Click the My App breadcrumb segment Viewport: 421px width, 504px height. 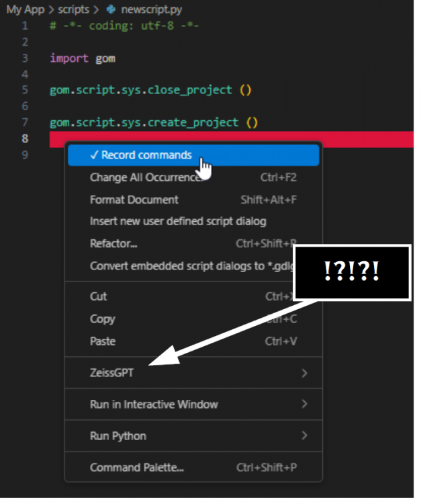tap(25, 10)
